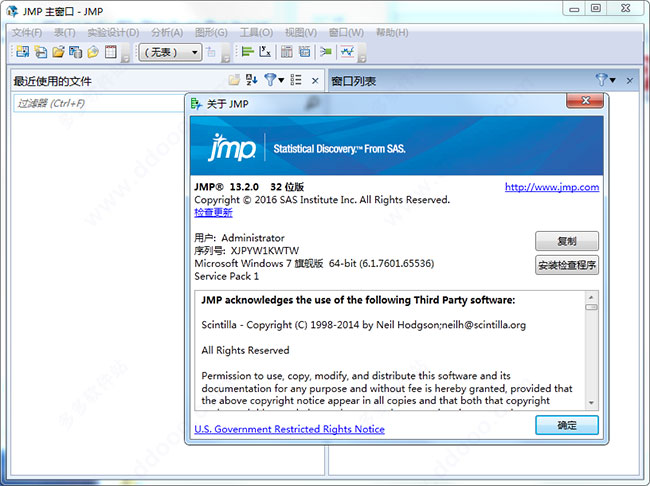Click the 复制 button in About dialog
The image size is (650, 486).
tap(567, 241)
